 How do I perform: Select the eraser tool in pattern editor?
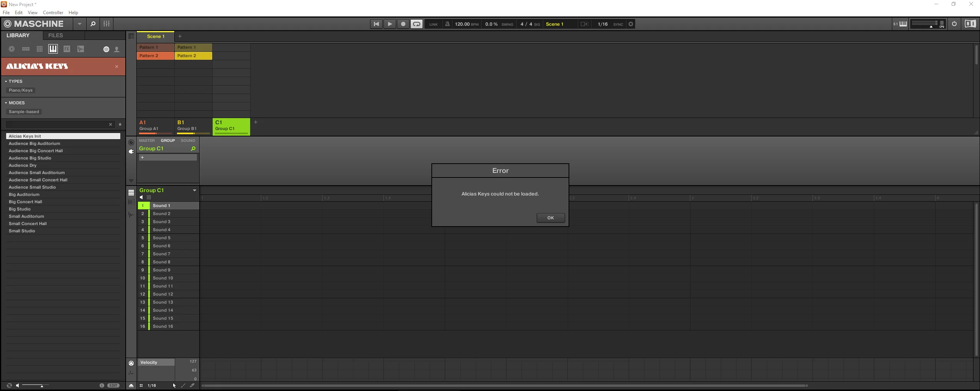point(192,386)
